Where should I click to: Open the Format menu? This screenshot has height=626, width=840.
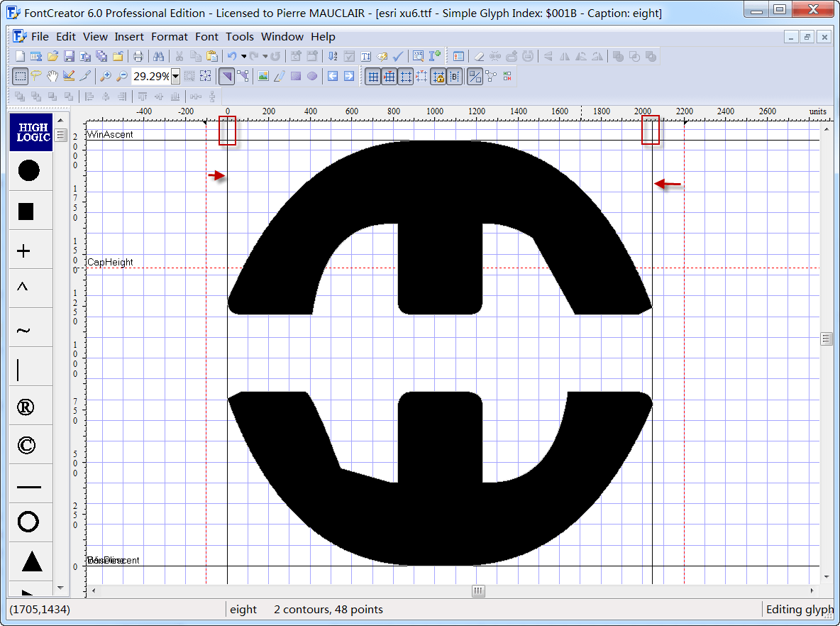point(170,36)
